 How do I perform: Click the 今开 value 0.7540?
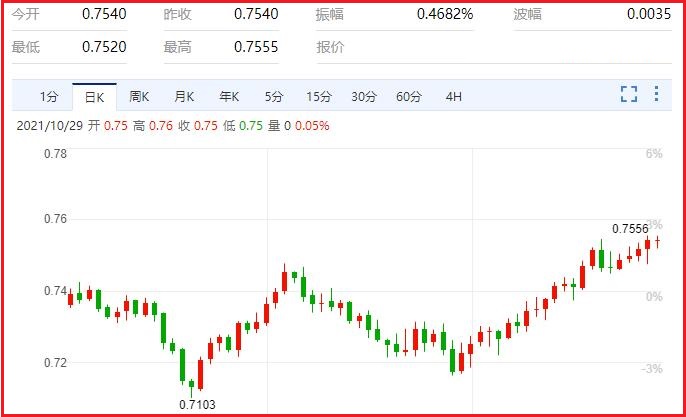(104, 14)
